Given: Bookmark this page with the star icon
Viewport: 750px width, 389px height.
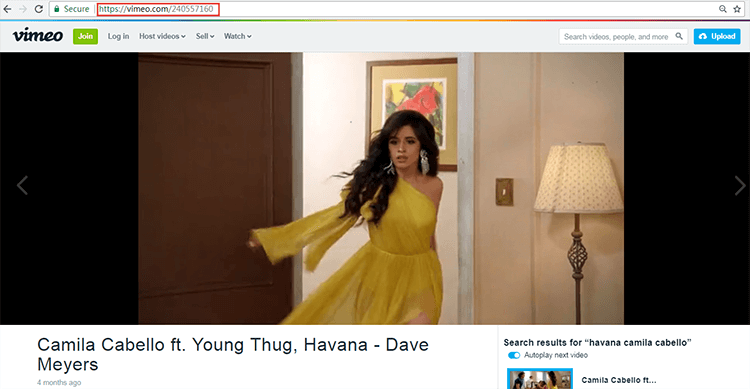Looking at the screenshot, I should point(737,9).
